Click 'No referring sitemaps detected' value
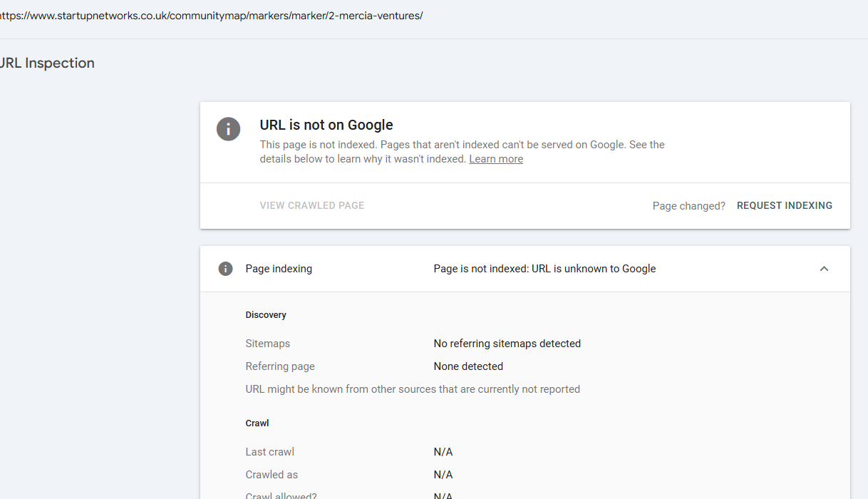Screen dimensions: 868x499 pos(507,344)
